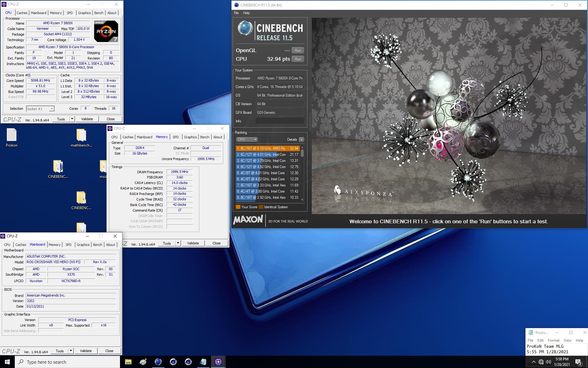
Task: Open the Socket #1 selection dropdown
Action: [40, 109]
